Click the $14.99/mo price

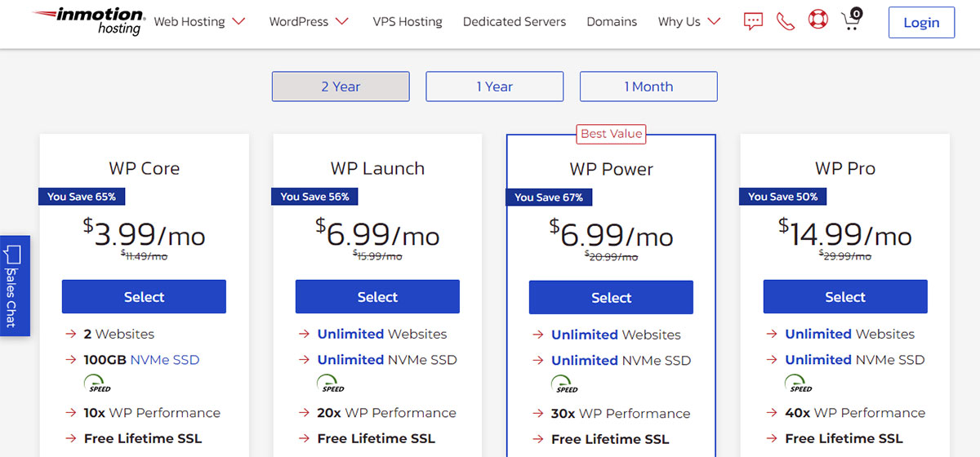tap(845, 234)
